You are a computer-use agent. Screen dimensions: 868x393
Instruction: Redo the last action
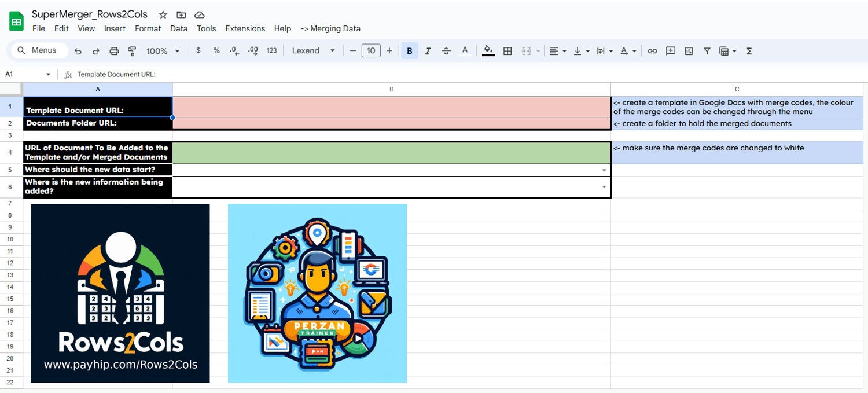point(96,51)
